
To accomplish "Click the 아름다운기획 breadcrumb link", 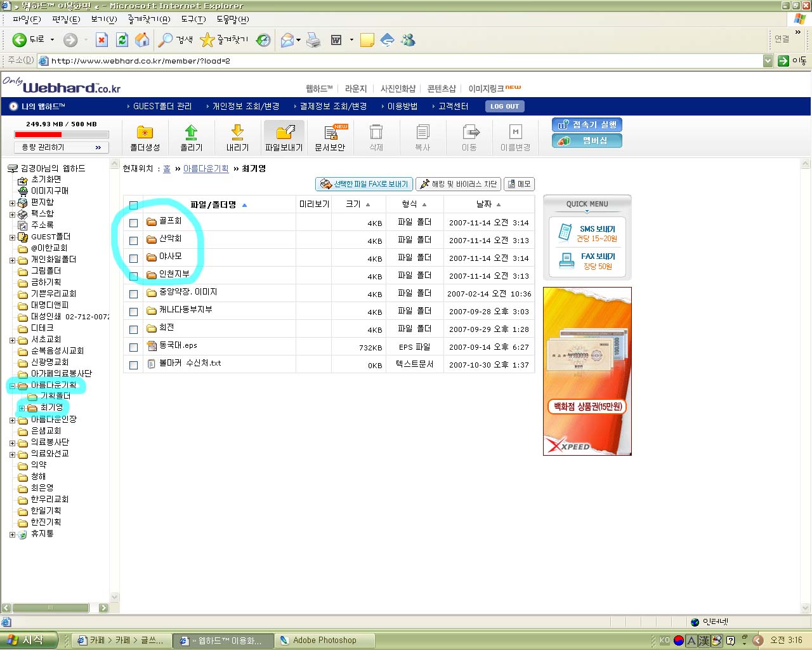I will coord(206,169).
